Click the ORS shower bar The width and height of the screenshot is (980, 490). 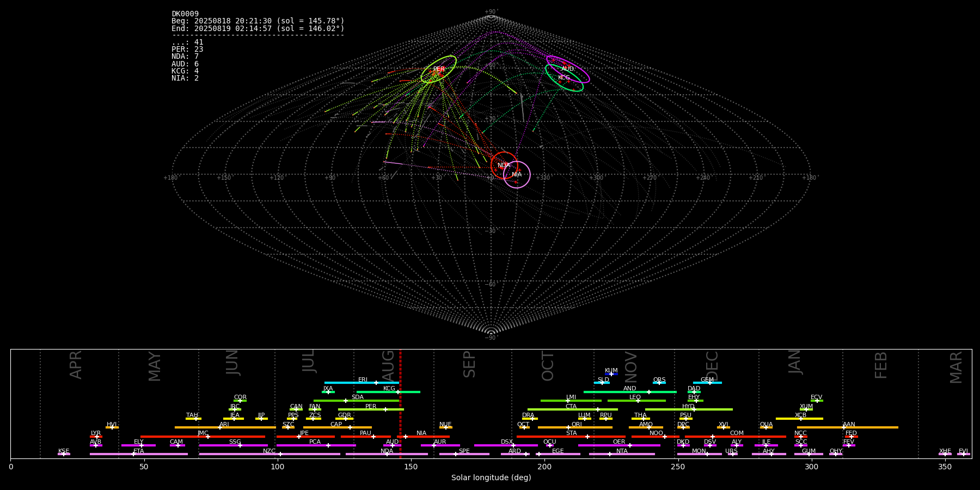tap(659, 383)
